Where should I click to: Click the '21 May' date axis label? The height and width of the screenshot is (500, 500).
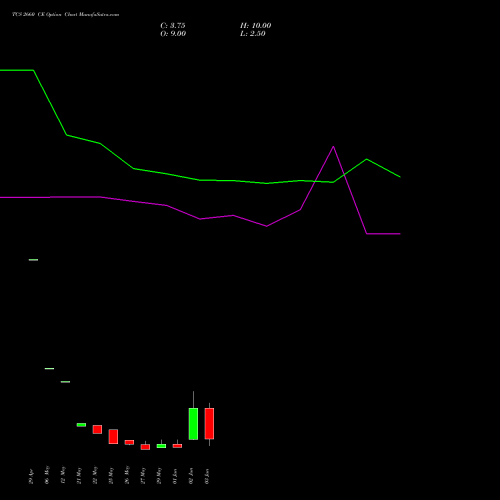tap(79, 475)
